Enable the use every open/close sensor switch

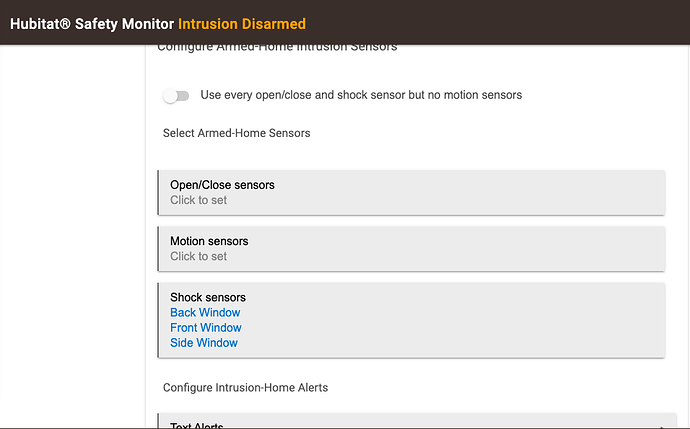click(x=176, y=95)
